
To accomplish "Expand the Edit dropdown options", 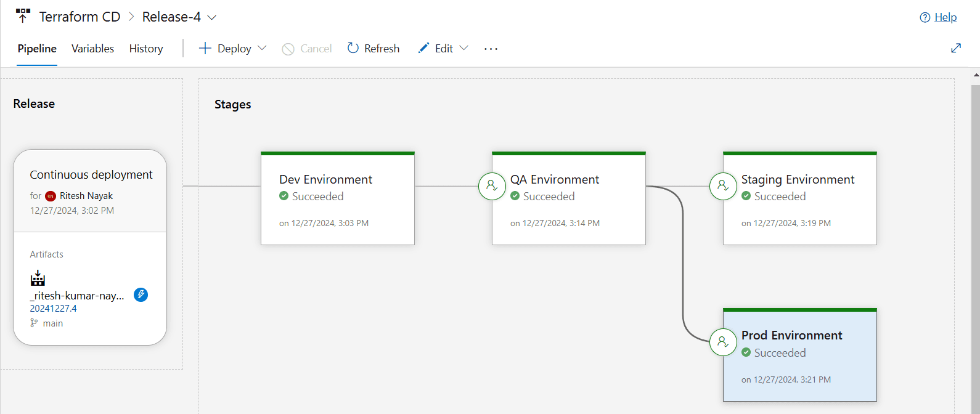I will click(x=463, y=49).
